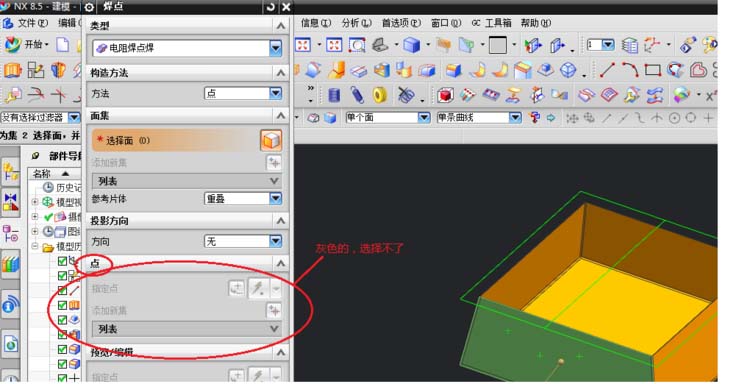Collapse the 构造方法 section
The width and height of the screenshot is (730, 384).
click(280, 73)
